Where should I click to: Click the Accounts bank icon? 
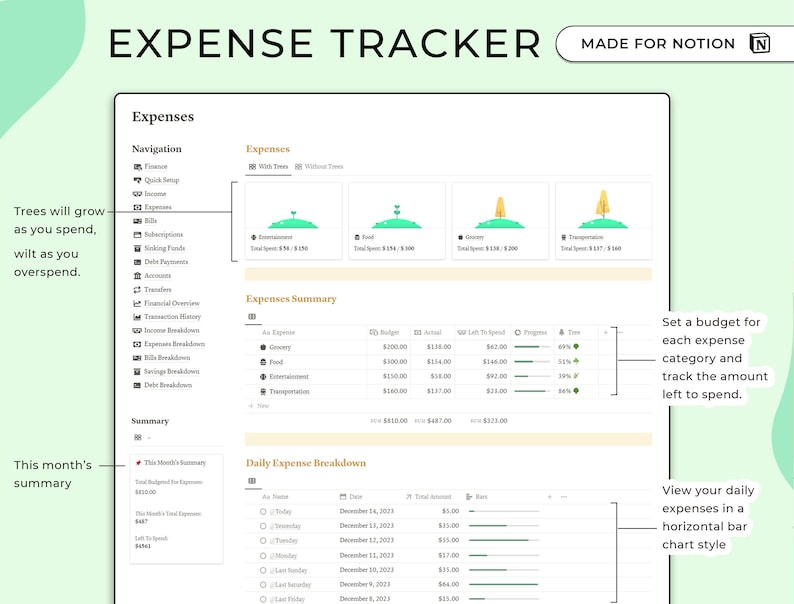click(137, 276)
